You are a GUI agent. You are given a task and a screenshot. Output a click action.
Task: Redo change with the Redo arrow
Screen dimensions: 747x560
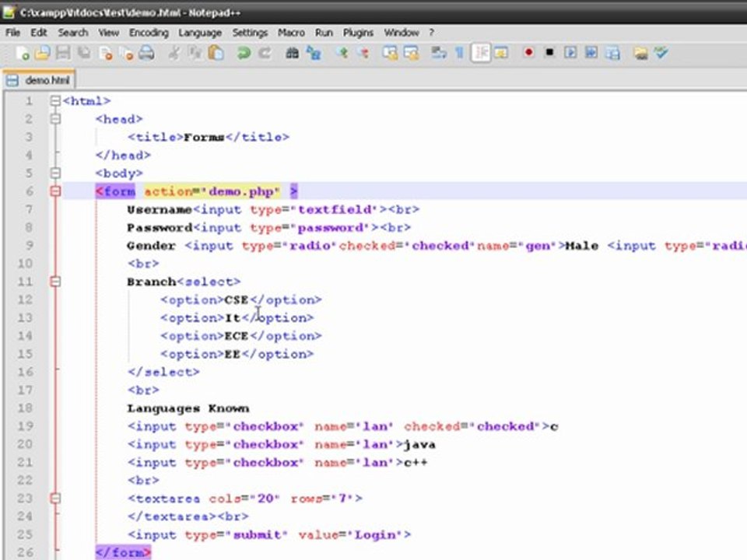pos(265,53)
